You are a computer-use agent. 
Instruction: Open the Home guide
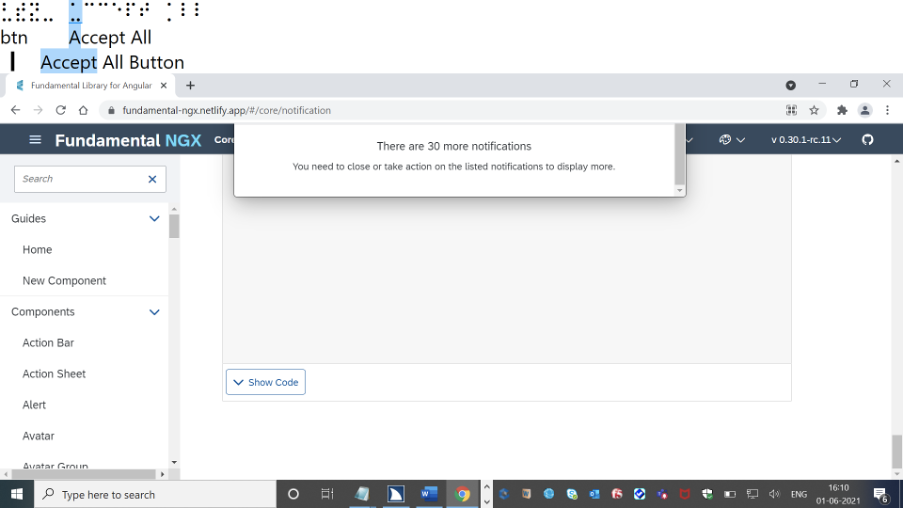tap(37, 250)
